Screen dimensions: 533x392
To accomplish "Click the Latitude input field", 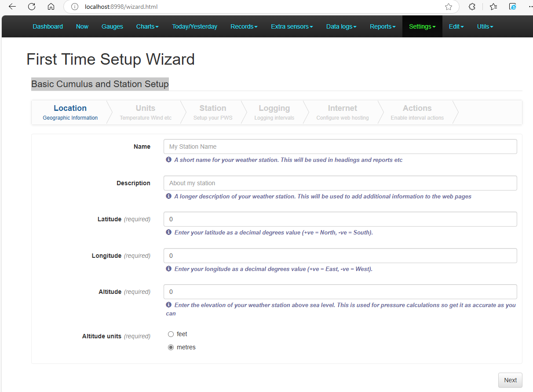I will (340, 219).
